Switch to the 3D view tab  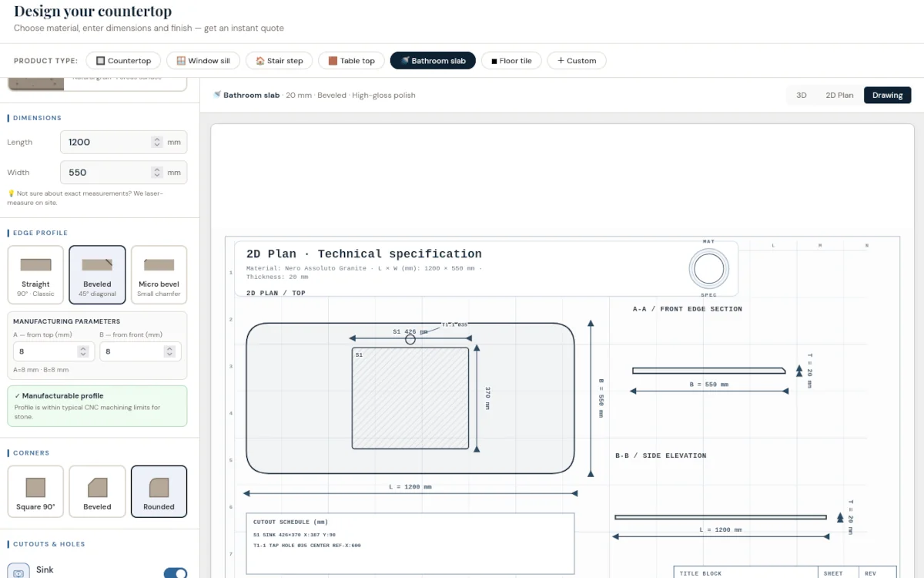pos(801,96)
